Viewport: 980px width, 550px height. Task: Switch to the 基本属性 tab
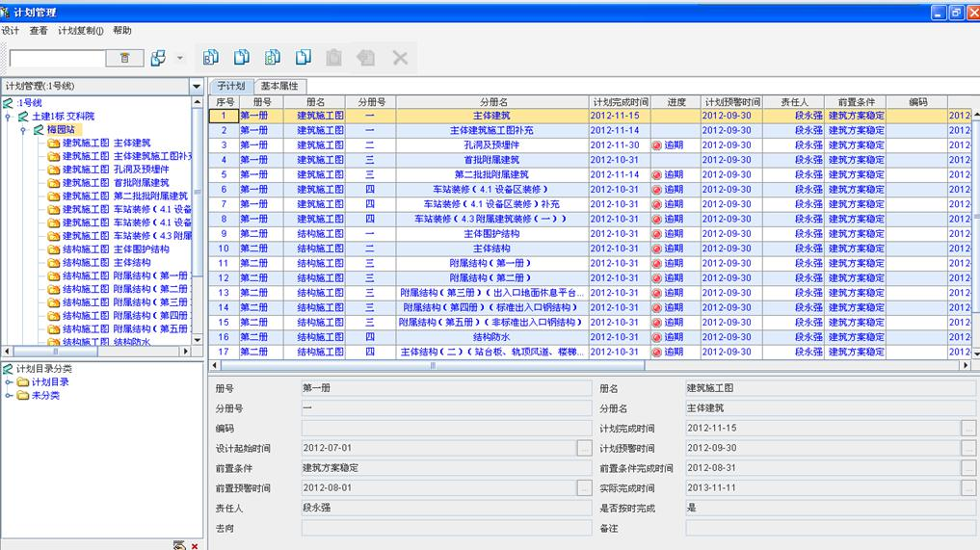[279, 86]
